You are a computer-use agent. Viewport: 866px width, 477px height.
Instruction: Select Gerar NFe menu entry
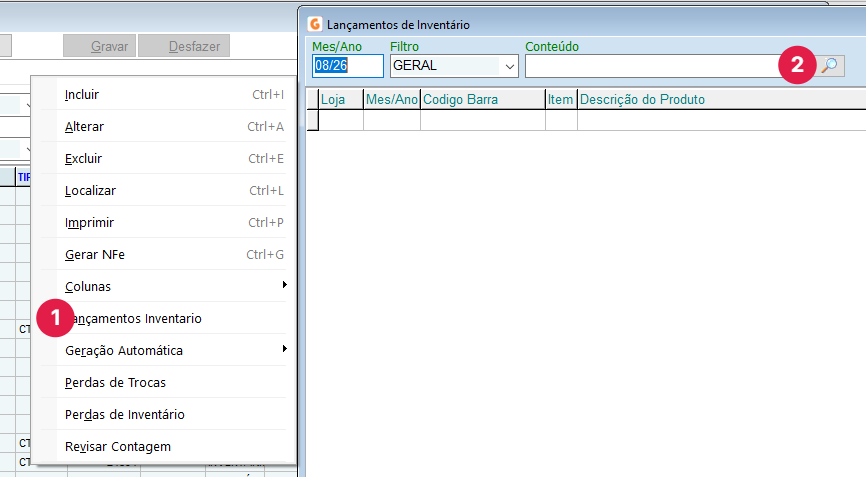pyautogui.click(x=165, y=255)
